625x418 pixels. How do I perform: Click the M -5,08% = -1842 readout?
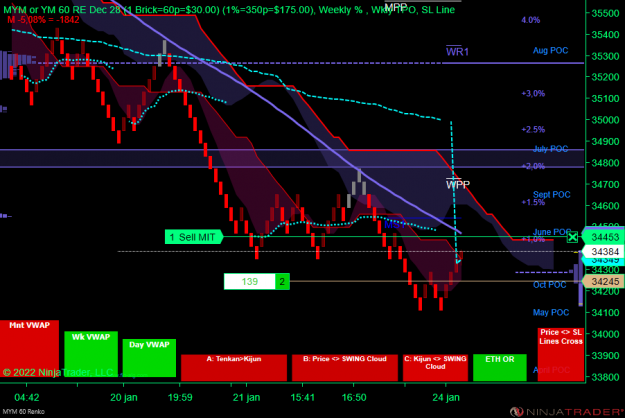[43, 20]
